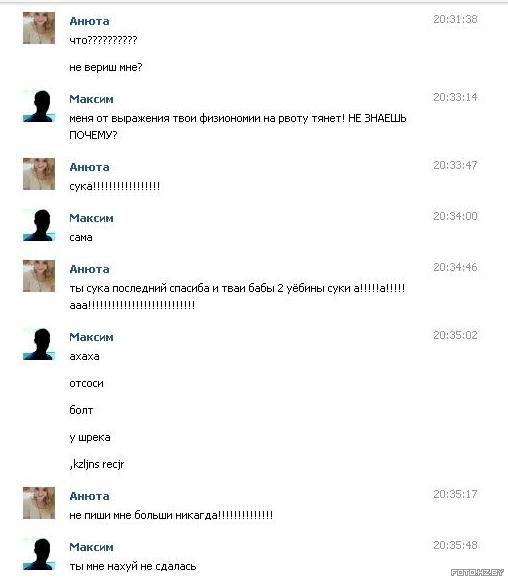Viewport: 508px width, 580px height.
Task: Click the Анюта name at 20:34:46
Action: click(90, 269)
